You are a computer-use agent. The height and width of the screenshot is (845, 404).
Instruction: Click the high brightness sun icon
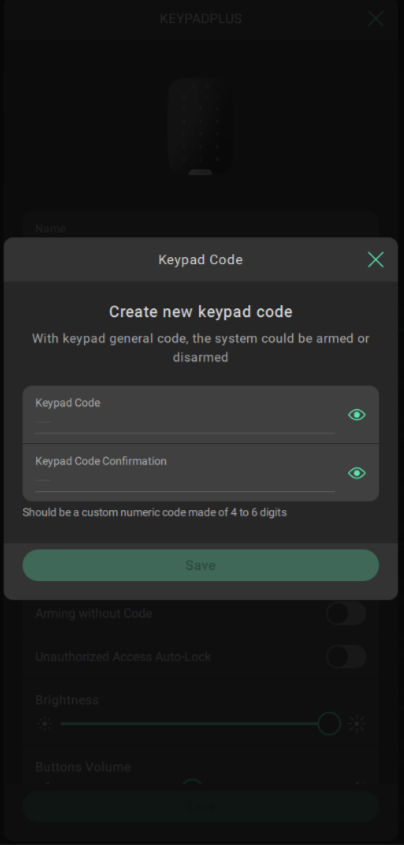[357, 724]
